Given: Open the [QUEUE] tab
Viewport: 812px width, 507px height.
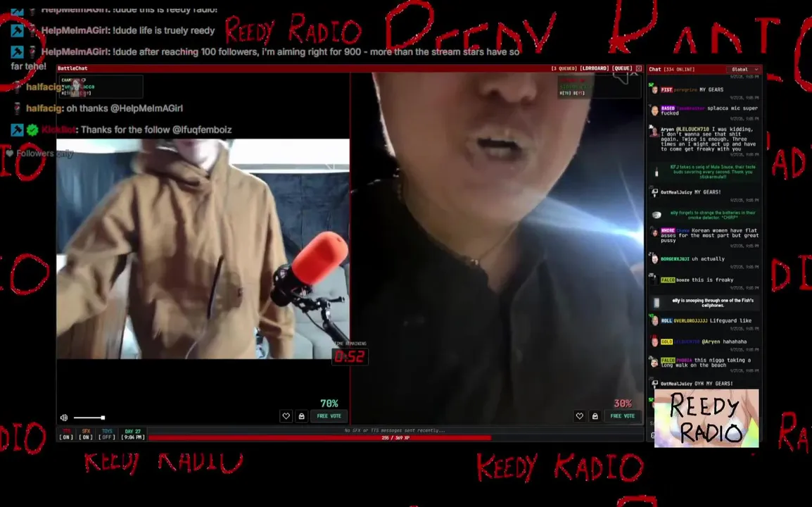Looking at the screenshot, I should click(622, 68).
